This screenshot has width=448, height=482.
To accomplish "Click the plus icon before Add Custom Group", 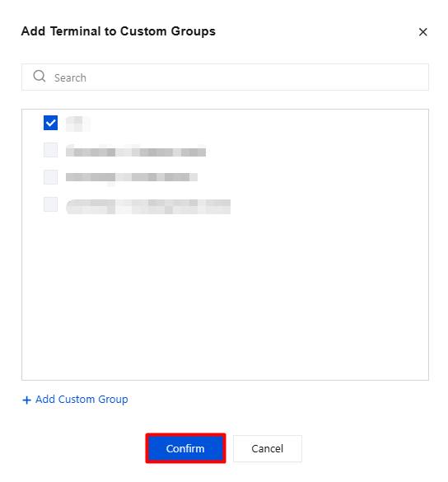I will point(26,400).
